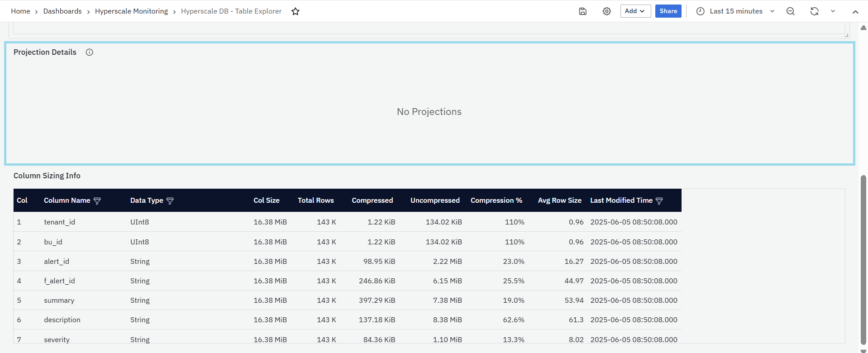The image size is (868, 353).
Task: Collapse the top toolbar with chevron
Action: pyautogui.click(x=855, y=12)
